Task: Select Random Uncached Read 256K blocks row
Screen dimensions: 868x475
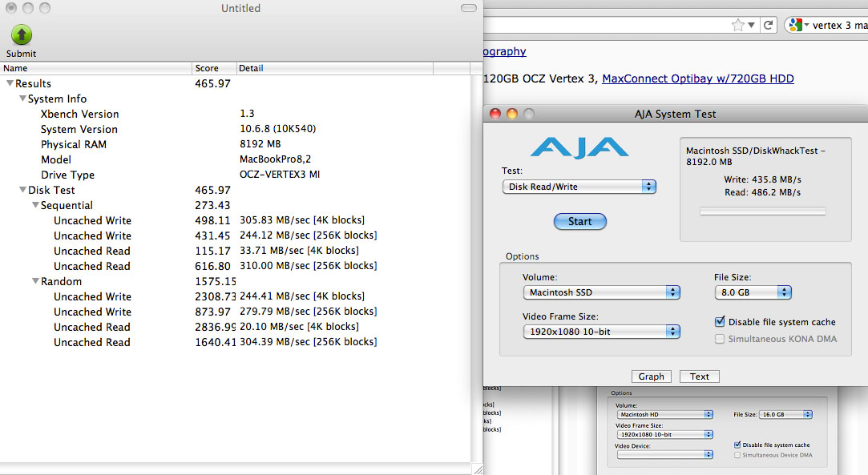Action: pos(236,342)
